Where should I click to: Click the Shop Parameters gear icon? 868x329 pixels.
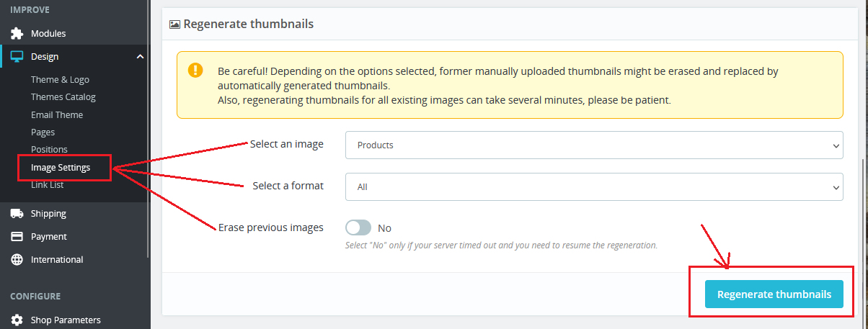17,320
